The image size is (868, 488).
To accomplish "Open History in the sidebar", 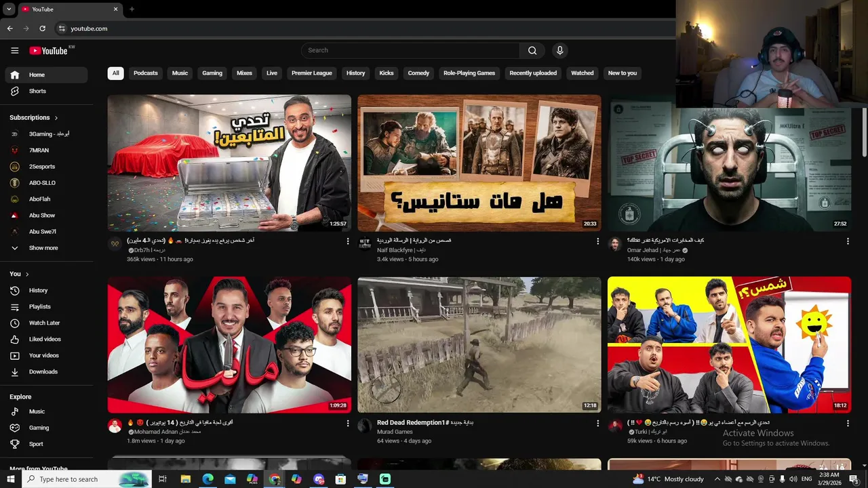I will pos(46,290).
